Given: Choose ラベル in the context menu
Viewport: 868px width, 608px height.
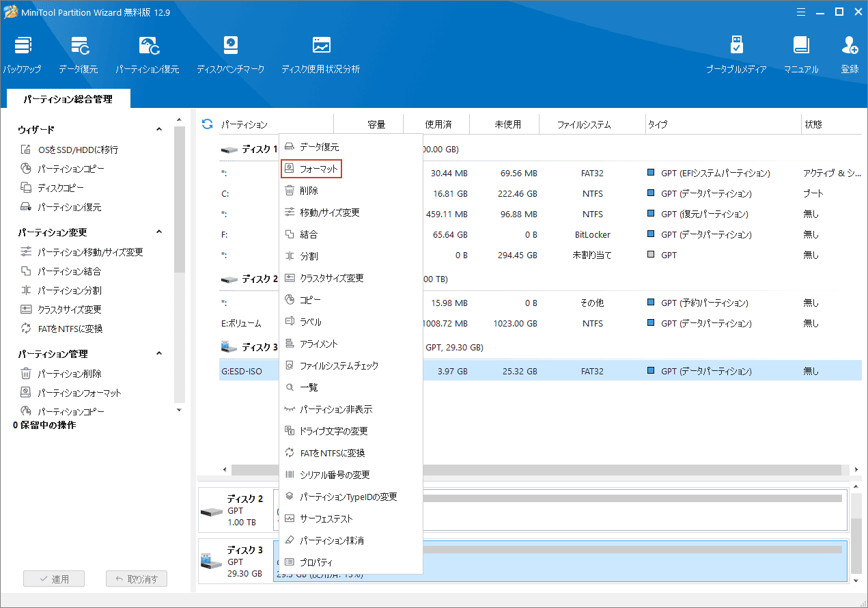Looking at the screenshot, I should point(351,322).
